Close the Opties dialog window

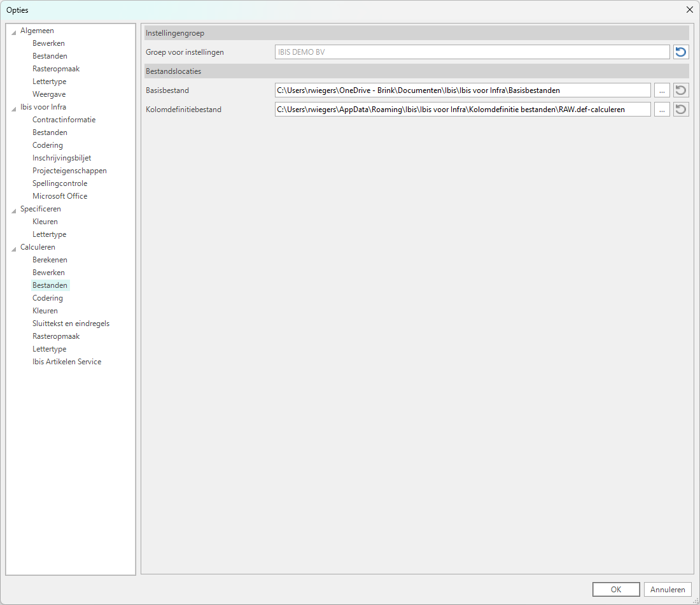tap(689, 10)
